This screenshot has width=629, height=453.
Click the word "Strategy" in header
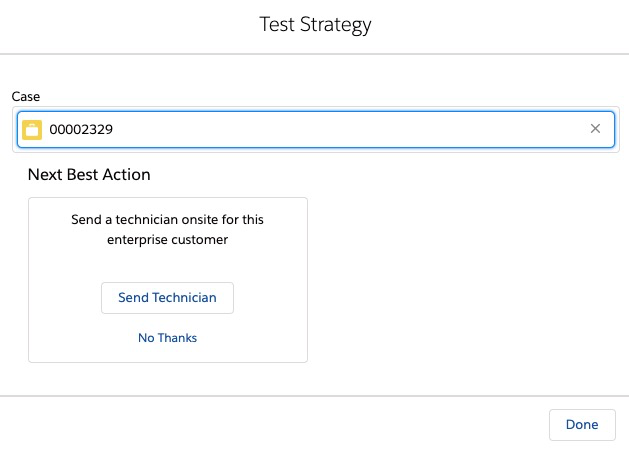336,25
